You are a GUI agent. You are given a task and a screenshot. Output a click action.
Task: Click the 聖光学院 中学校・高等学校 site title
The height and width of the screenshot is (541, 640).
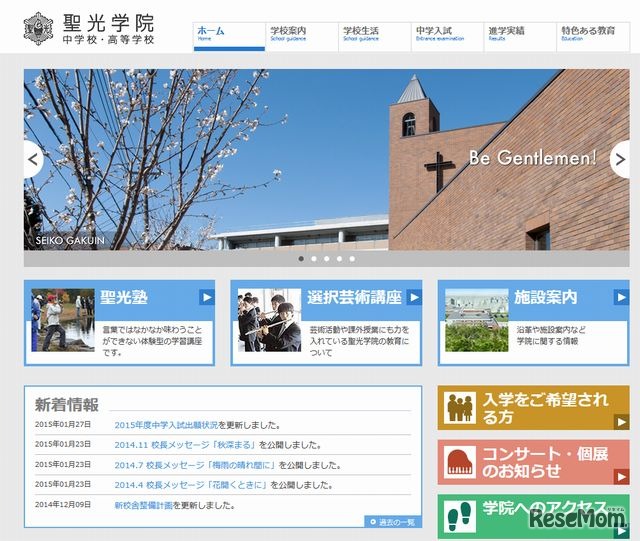pyautogui.click(x=109, y=29)
